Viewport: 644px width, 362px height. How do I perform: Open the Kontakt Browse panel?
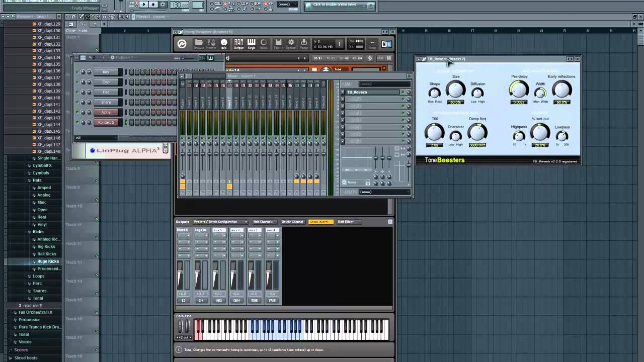[x=199, y=44]
